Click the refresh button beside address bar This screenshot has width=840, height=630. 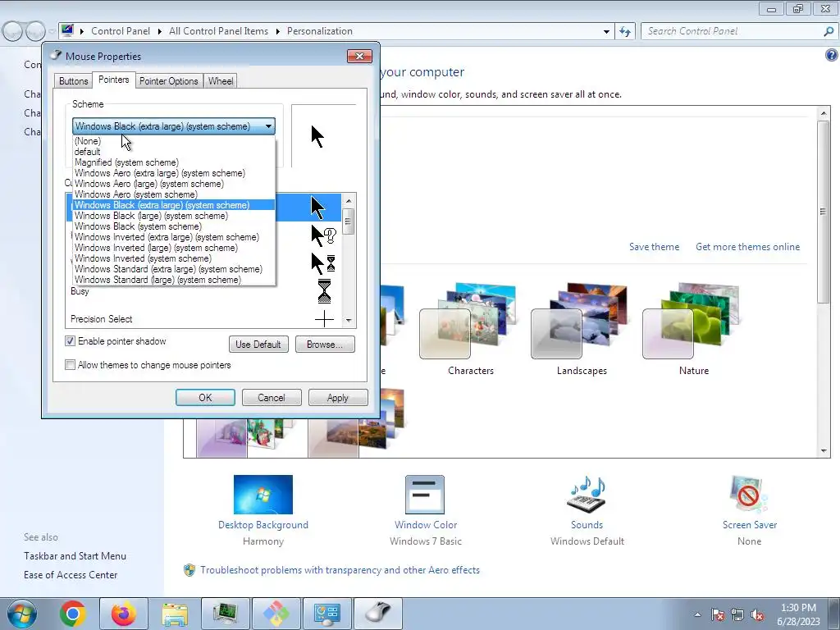coord(625,32)
